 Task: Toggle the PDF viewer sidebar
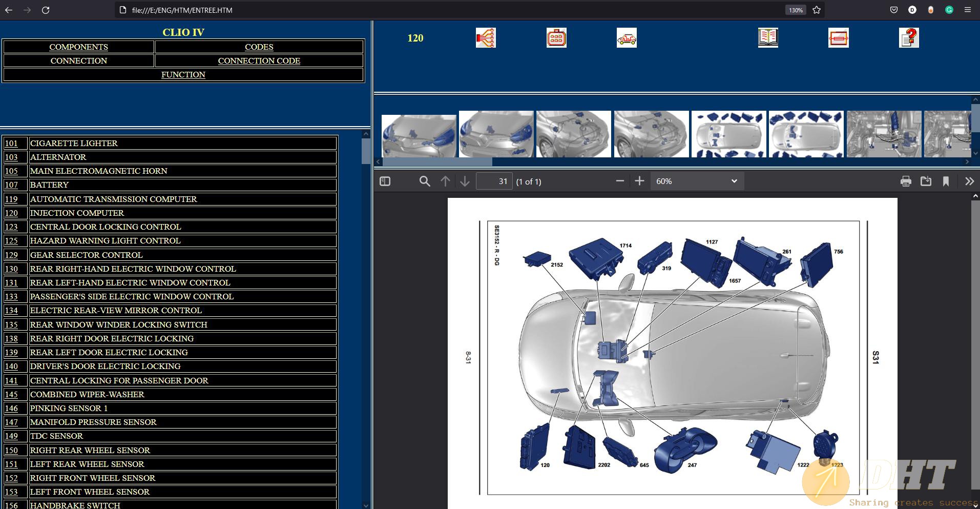[385, 181]
